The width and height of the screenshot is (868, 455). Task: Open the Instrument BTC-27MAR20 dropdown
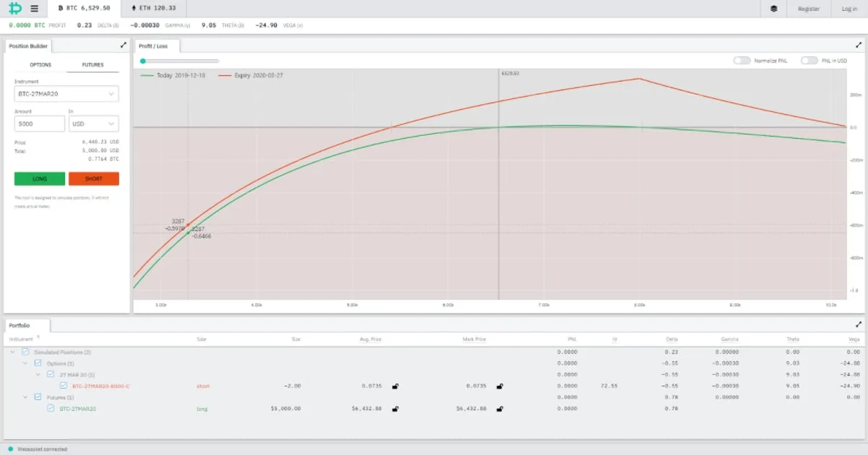coord(66,94)
